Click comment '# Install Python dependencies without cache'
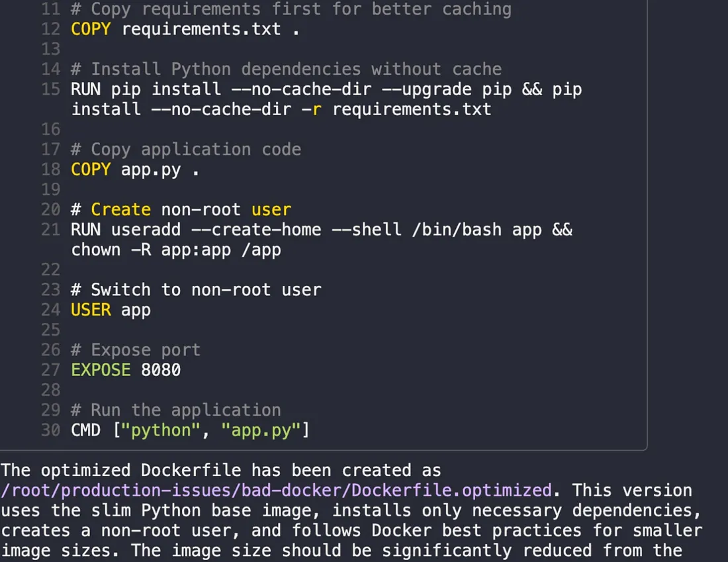 (x=286, y=70)
